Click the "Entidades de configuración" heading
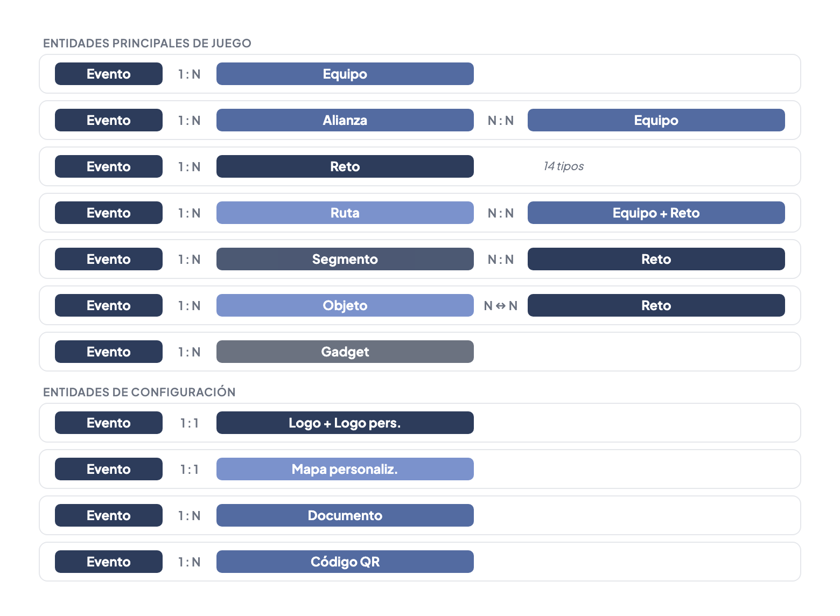The image size is (840, 616). [139, 392]
